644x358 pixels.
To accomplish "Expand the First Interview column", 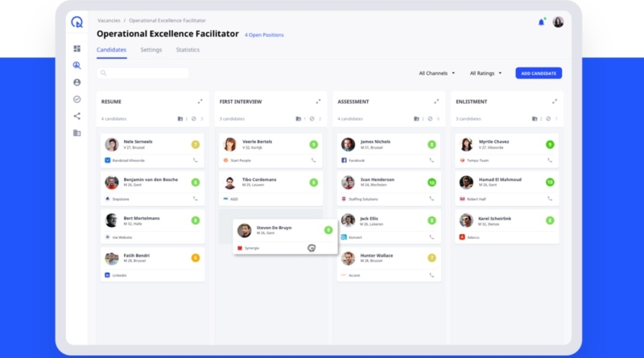I will point(318,101).
